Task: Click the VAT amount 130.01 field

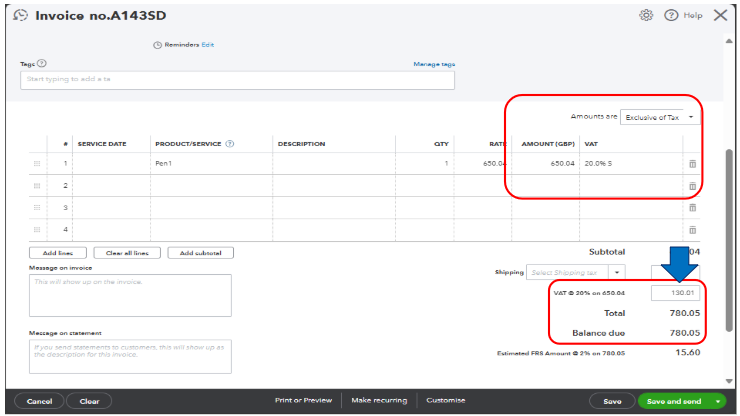Action: pos(675,293)
